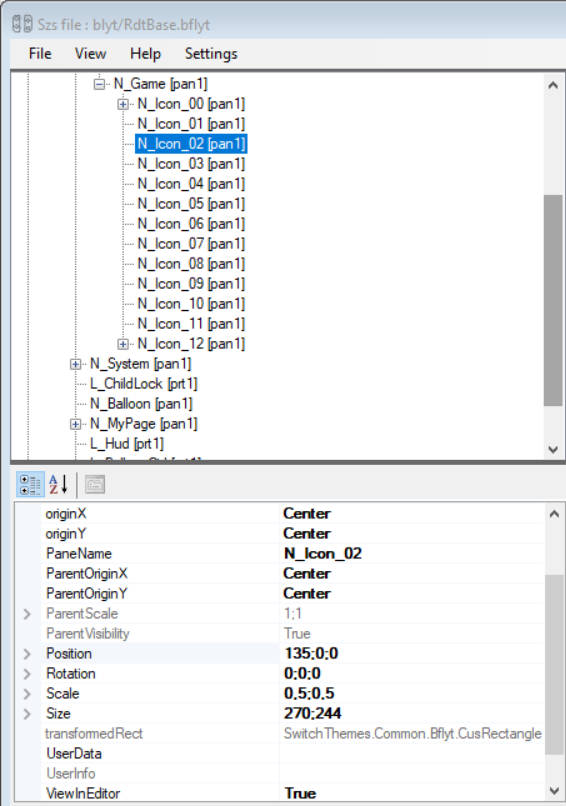Expand the Position property row
Viewport: 566px width, 806px height.
[x=27, y=654]
